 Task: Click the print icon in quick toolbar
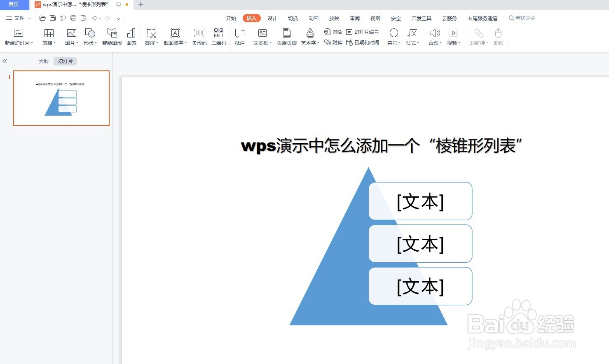(73, 18)
